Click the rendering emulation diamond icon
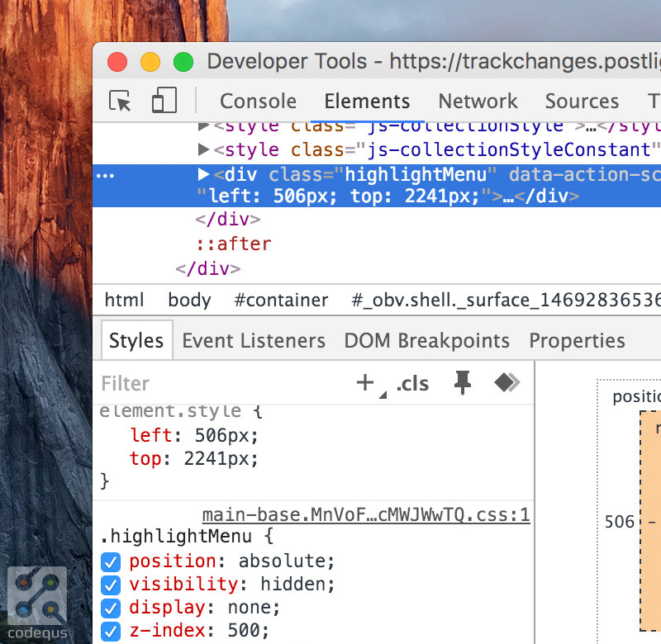The height and width of the screenshot is (644, 661). 506,382
